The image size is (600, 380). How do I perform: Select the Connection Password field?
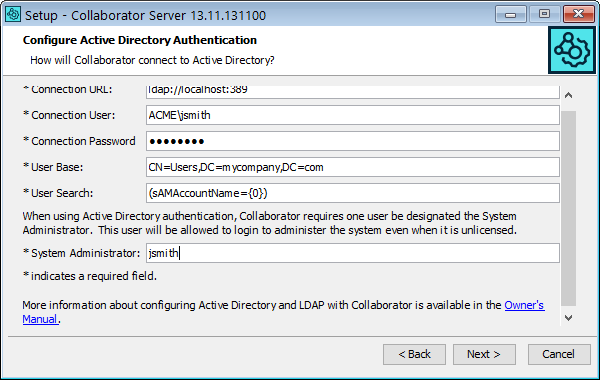coord(352,141)
